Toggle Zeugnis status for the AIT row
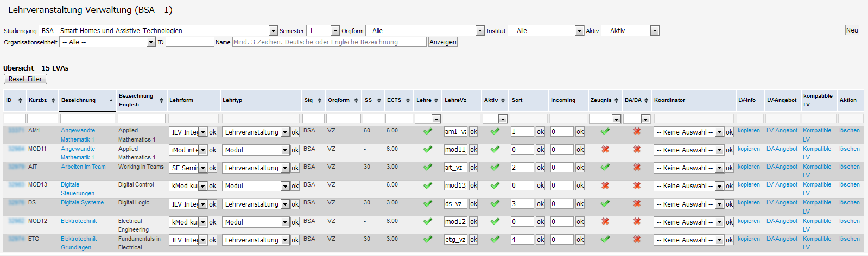The width and height of the screenshot is (868, 256). [x=605, y=168]
